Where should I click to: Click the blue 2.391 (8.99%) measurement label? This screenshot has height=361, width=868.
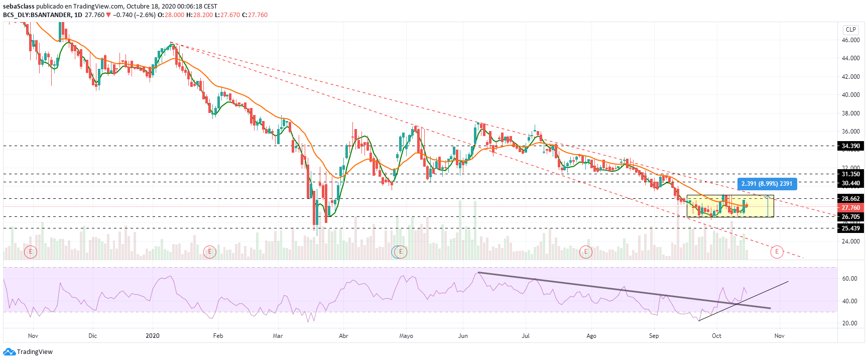pos(767,184)
